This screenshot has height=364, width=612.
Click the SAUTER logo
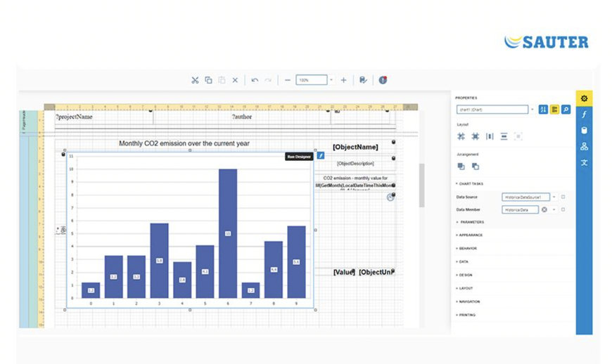coord(546,41)
